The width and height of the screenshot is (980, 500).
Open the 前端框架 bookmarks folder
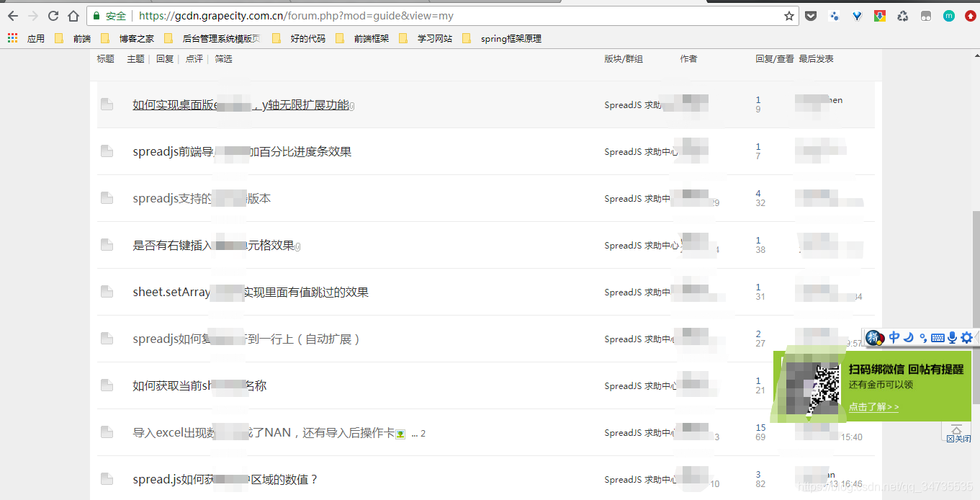pyautogui.click(x=362, y=39)
